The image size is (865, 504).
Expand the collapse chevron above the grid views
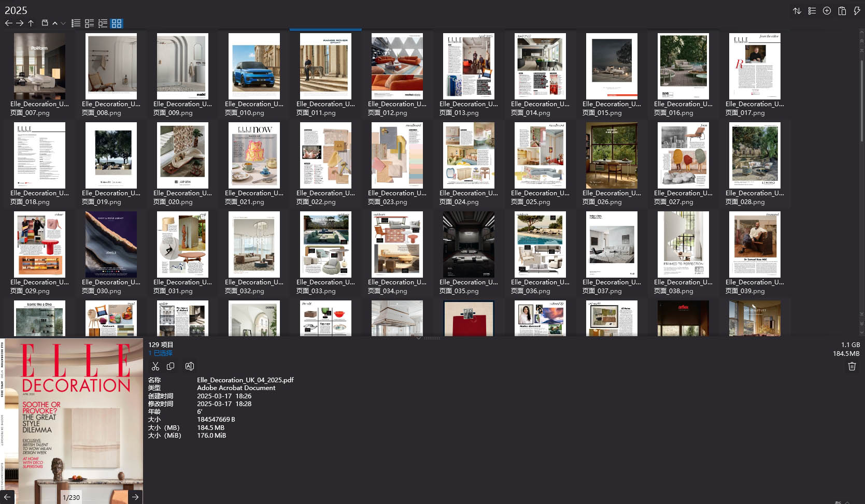55,23
